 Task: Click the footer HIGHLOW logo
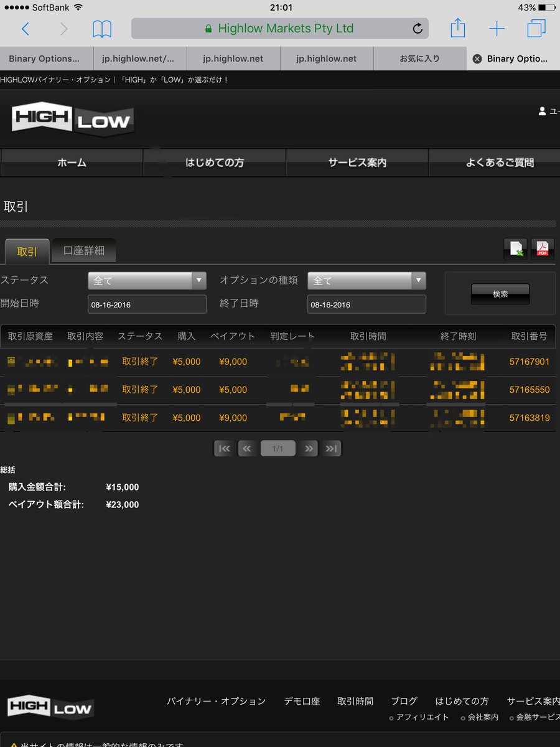click(x=50, y=707)
